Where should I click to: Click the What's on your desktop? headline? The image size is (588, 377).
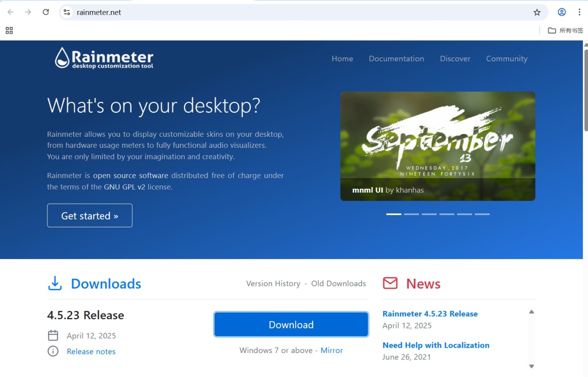tap(154, 105)
